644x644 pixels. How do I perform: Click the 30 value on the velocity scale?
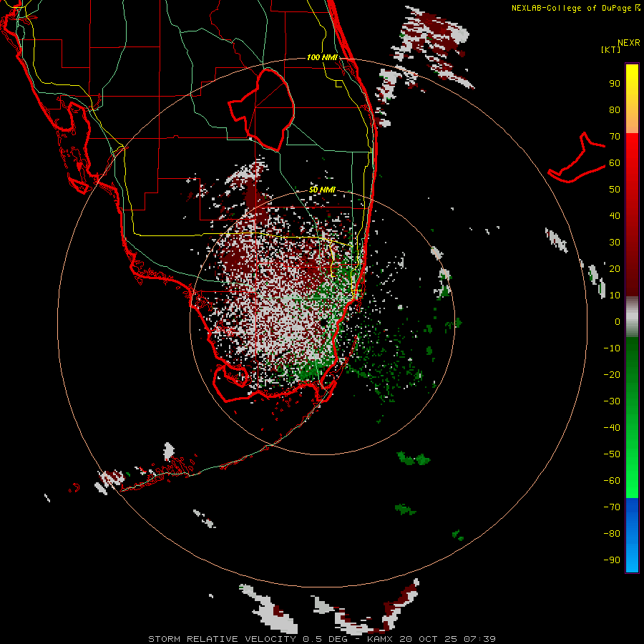(615, 243)
